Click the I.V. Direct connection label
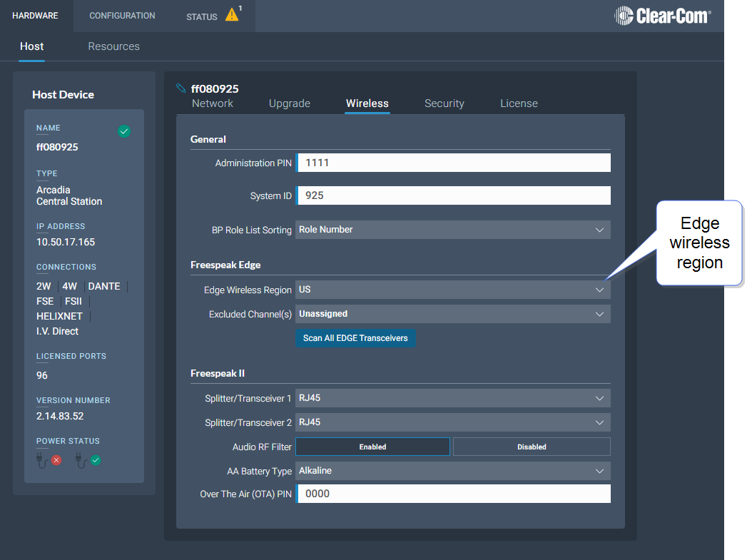Screen dimensions: 752x560 [57, 331]
